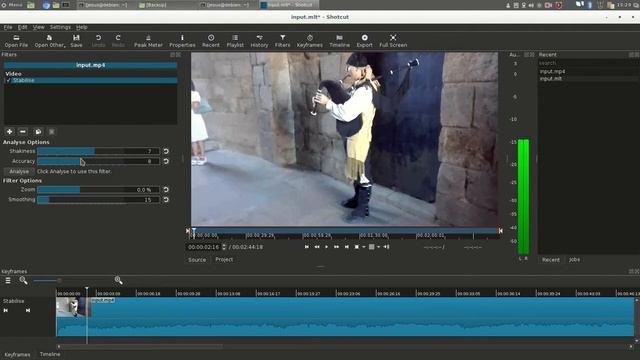This screenshot has height=360, width=640.
Task: Select the Recent tab at bottom right
Action: 551,260
